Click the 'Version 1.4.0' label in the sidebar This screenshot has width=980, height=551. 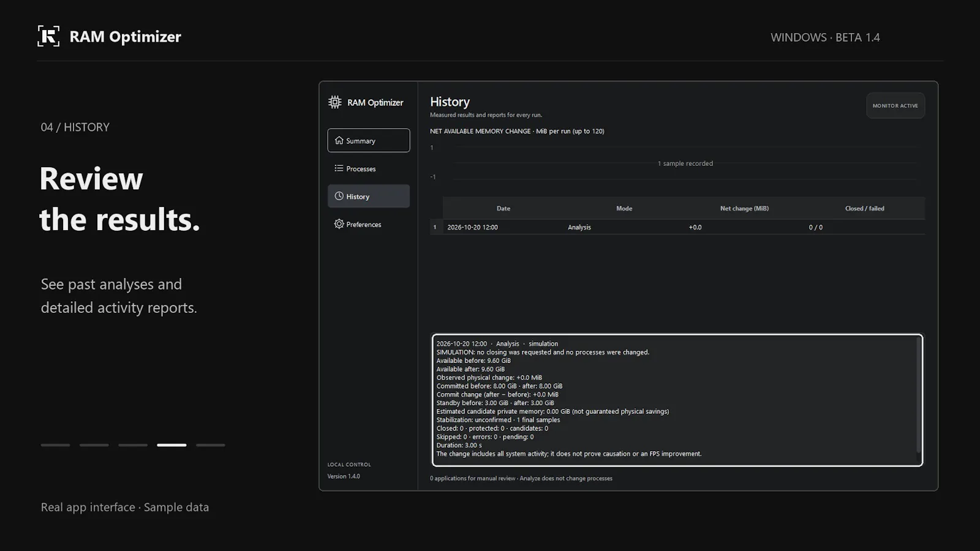point(344,476)
